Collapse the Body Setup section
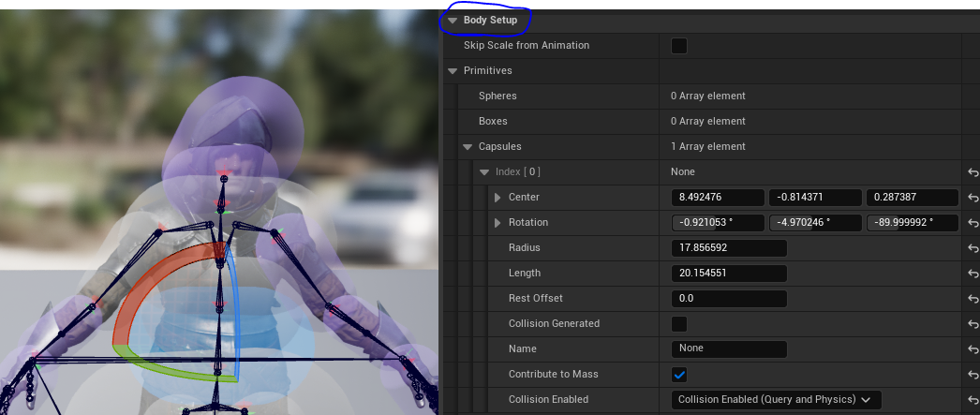 pos(453,20)
